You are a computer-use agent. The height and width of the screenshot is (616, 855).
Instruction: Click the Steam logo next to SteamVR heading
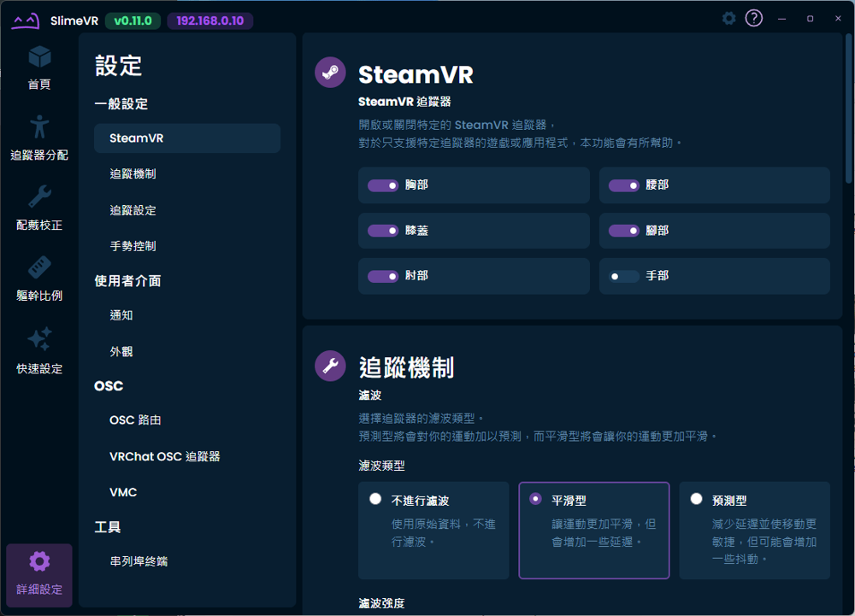pyautogui.click(x=331, y=73)
